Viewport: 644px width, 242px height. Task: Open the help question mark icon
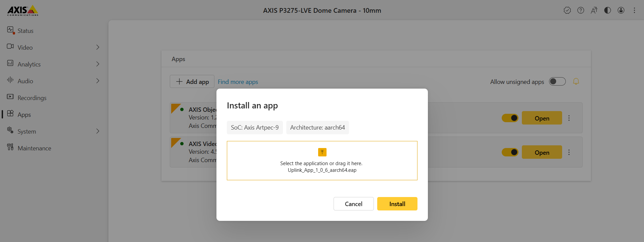(581, 10)
